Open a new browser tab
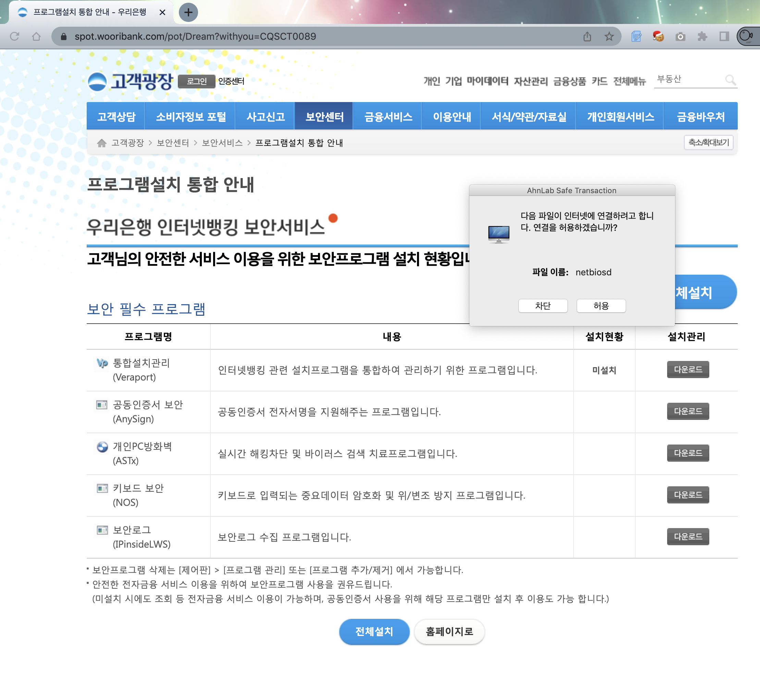The width and height of the screenshot is (760, 700). [x=188, y=12]
